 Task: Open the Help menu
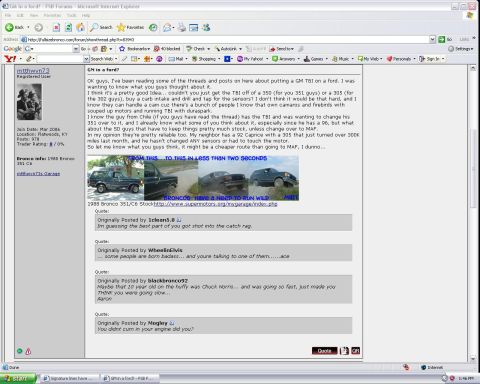pyautogui.click(x=86, y=15)
